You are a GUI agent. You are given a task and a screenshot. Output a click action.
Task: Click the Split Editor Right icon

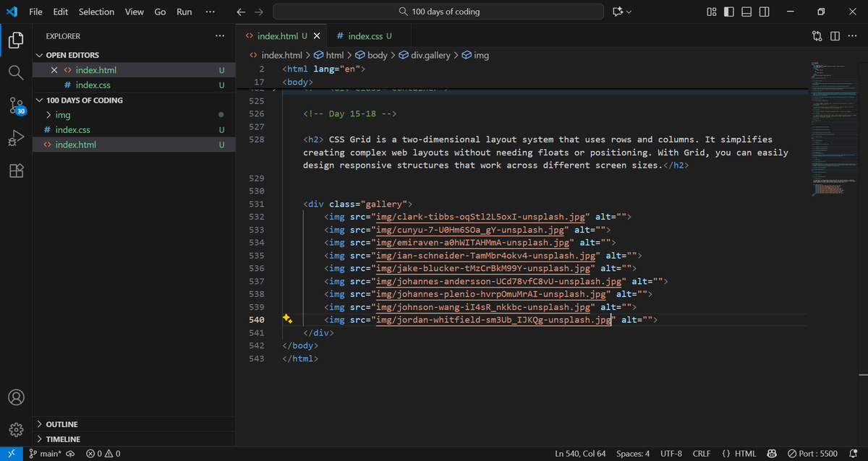[x=835, y=36]
